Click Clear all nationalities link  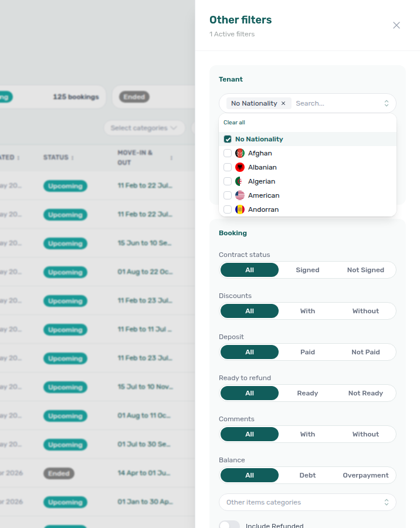(234, 123)
